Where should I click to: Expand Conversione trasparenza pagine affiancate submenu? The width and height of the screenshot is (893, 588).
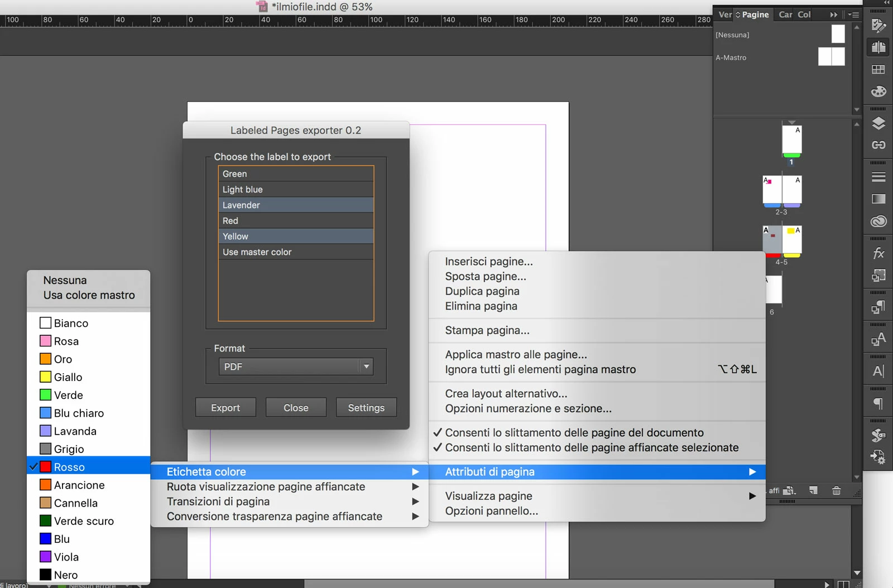290,517
